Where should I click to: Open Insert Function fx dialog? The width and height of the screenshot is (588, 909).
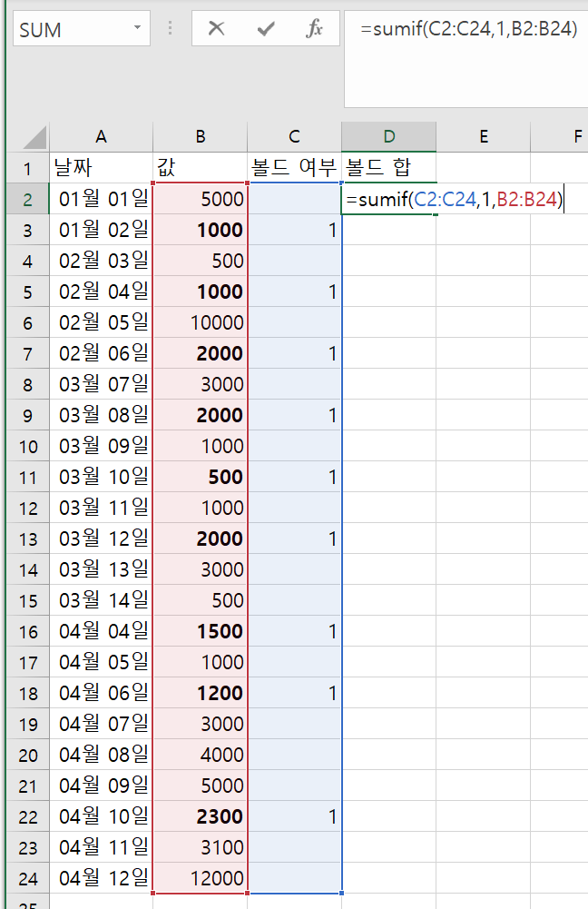coord(313,28)
